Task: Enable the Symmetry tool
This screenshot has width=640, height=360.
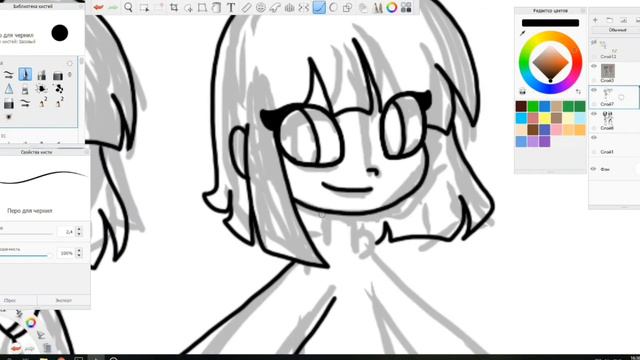Action: (x=304, y=7)
